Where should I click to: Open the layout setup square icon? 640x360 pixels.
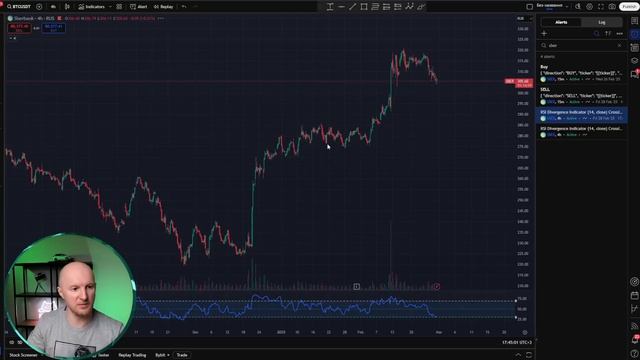tap(529, 7)
